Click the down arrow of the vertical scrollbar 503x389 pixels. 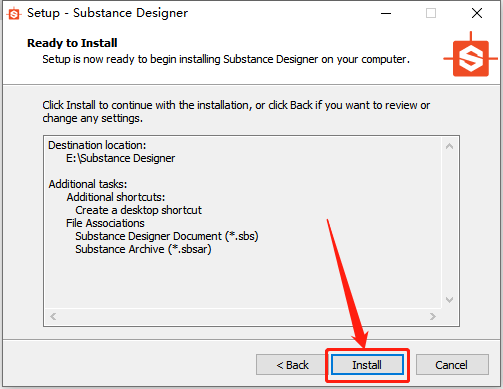click(449, 300)
